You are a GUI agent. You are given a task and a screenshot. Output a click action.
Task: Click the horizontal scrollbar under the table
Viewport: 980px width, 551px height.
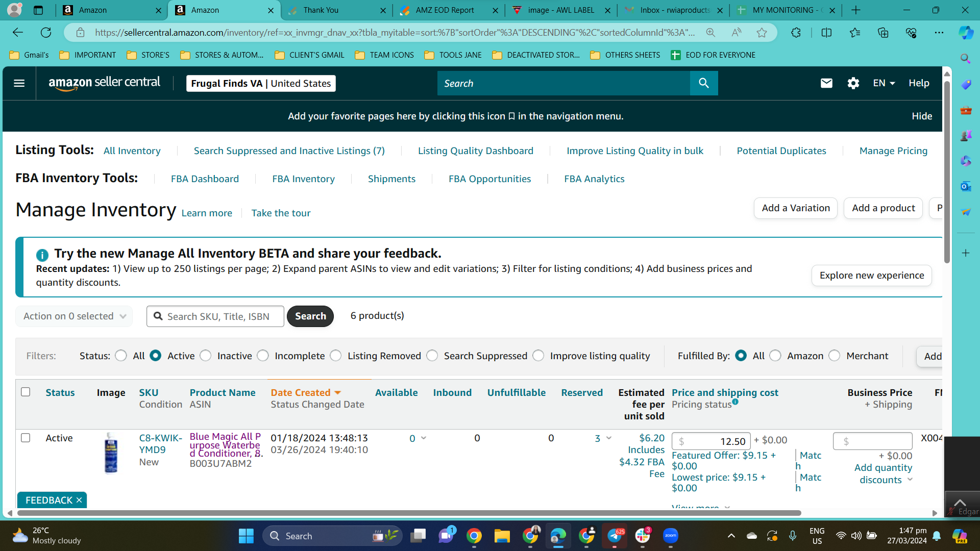pos(408,513)
